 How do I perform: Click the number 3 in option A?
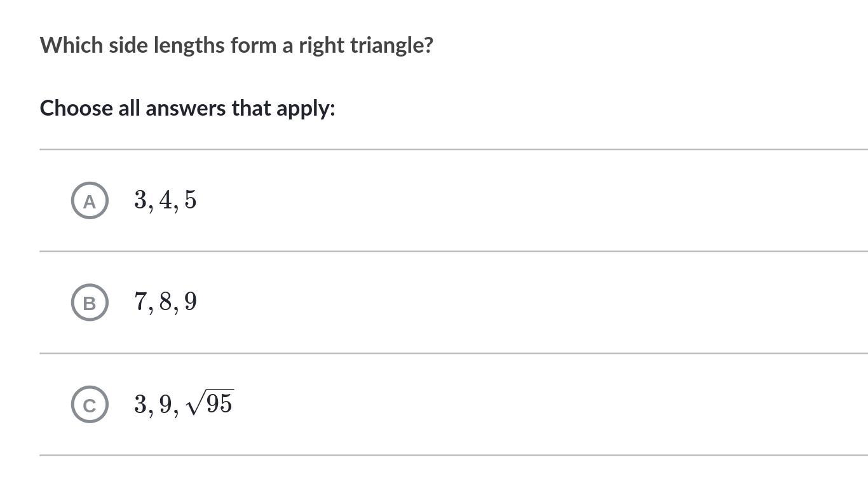click(140, 200)
